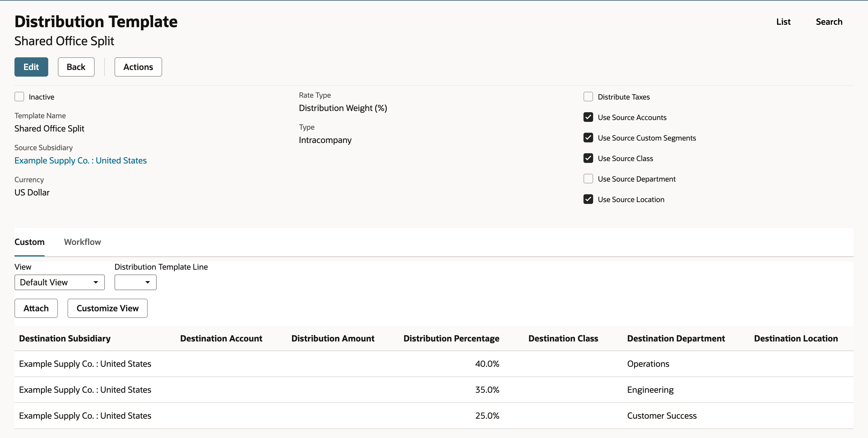Select the 25.0% percentage cell
868x438 pixels.
(487, 415)
